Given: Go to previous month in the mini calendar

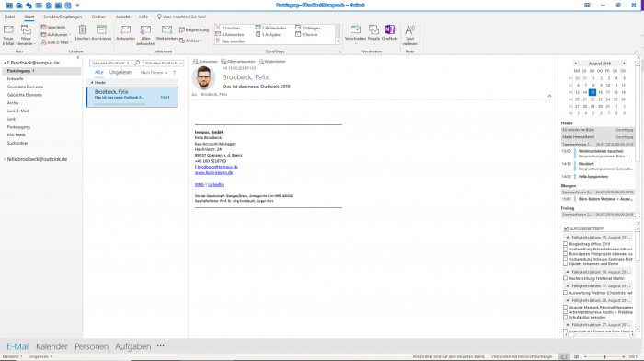Looking at the screenshot, I should click(x=575, y=64).
